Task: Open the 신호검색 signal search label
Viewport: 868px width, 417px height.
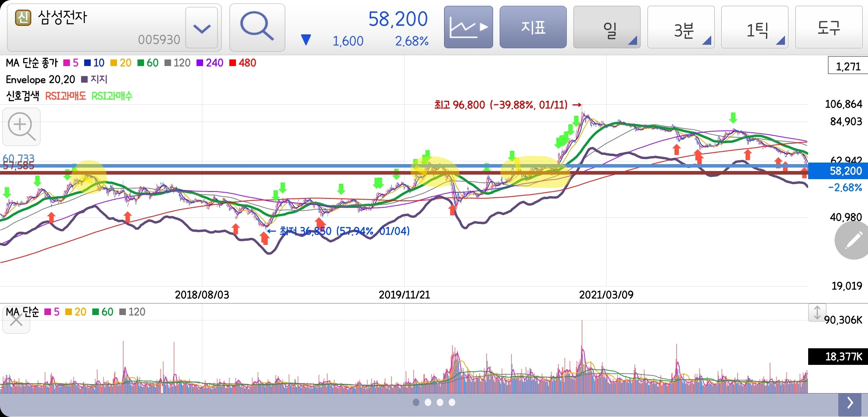Action: click(22, 96)
